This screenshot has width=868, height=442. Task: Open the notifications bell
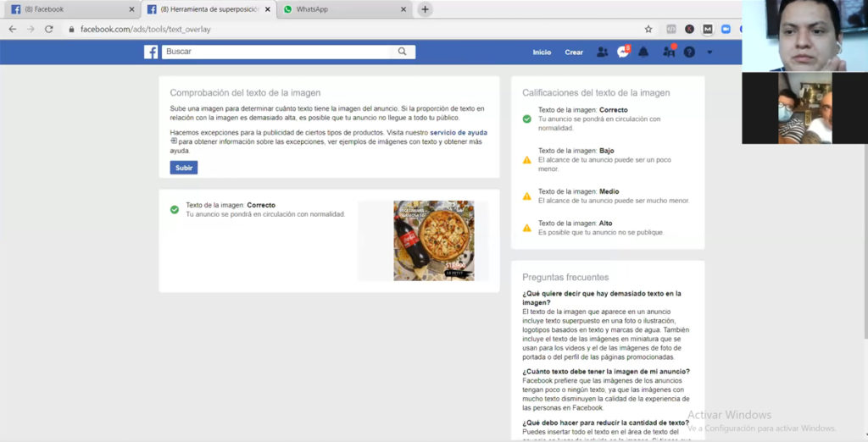(x=643, y=52)
